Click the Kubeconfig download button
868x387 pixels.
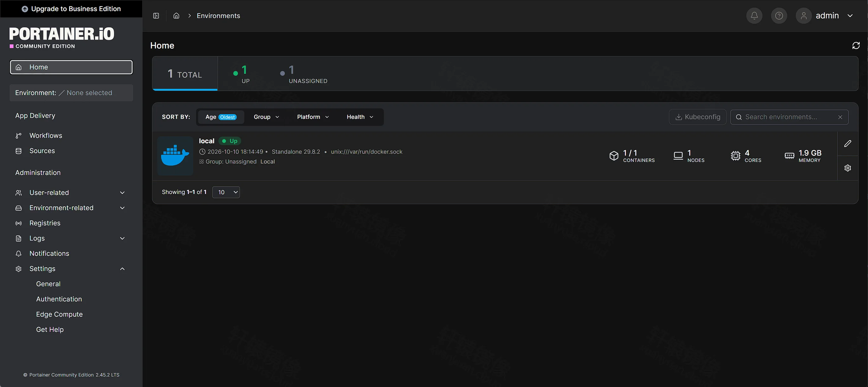click(x=698, y=117)
